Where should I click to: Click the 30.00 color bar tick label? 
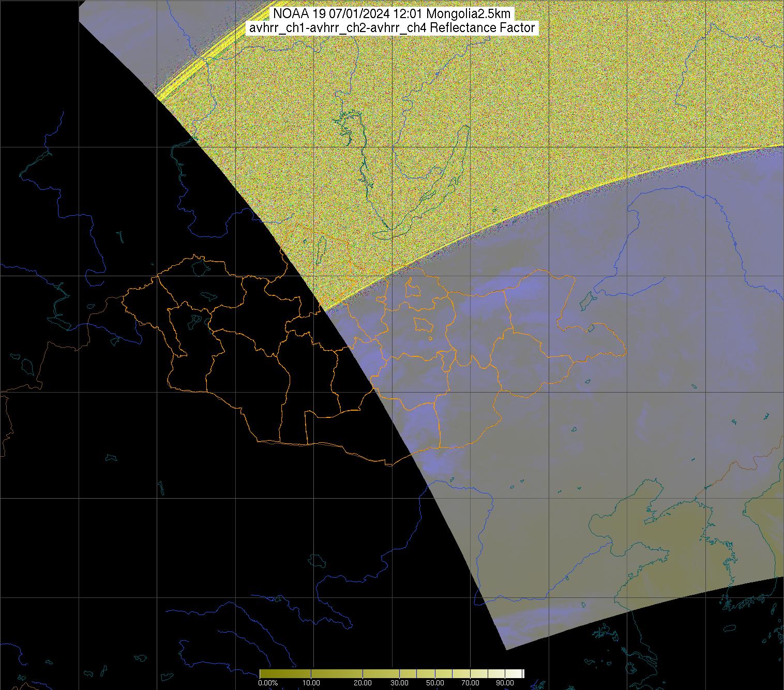400,683
